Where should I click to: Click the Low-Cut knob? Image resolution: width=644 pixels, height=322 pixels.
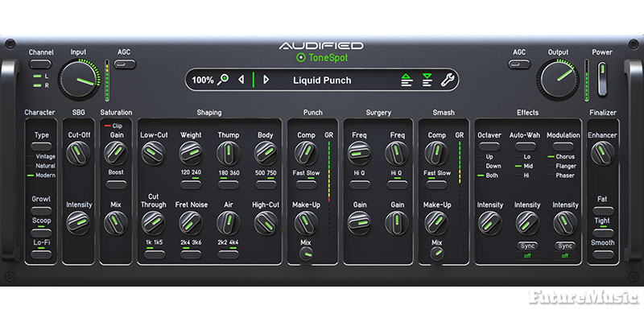pos(153,153)
